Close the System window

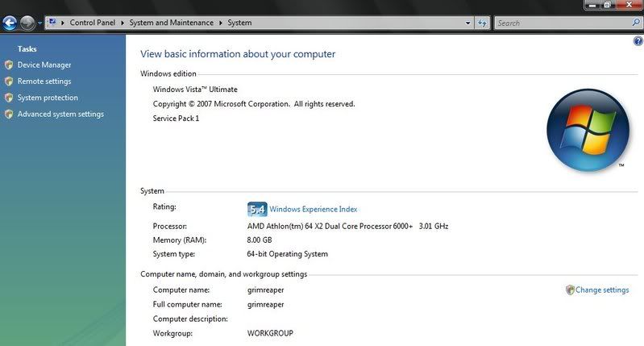point(629,5)
